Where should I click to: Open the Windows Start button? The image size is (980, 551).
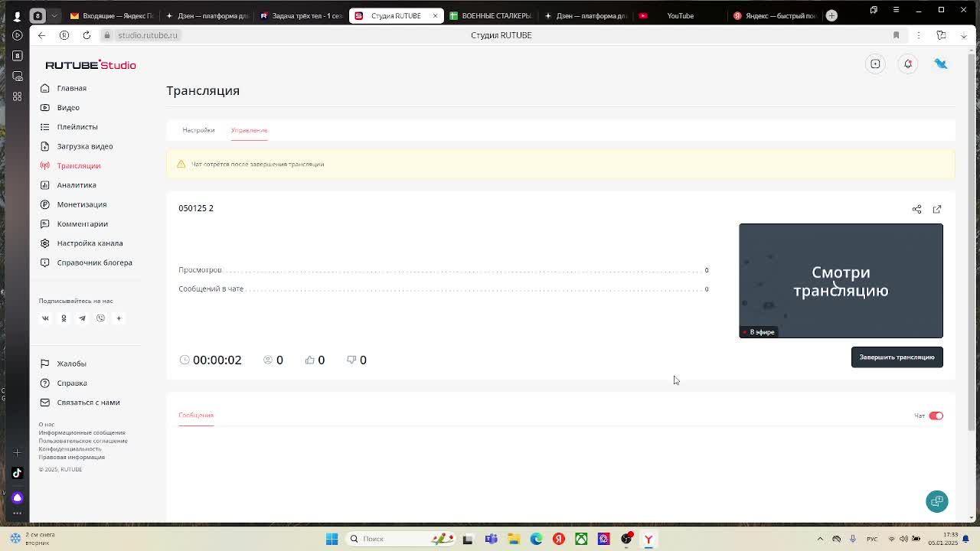tap(332, 539)
